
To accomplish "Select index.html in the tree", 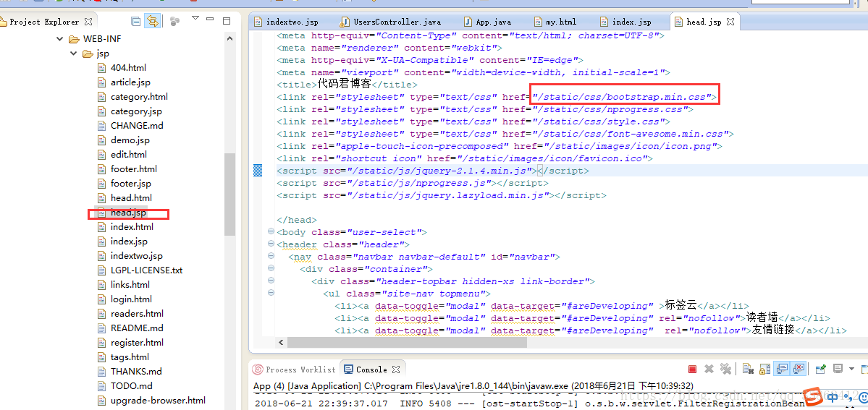I will click(x=132, y=227).
